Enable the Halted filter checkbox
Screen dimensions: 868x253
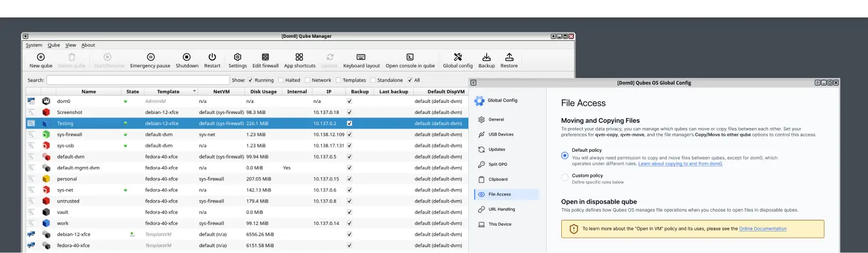click(281, 80)
